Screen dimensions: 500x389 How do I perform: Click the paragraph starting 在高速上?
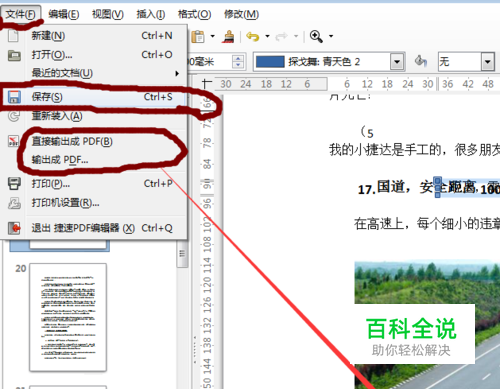coord(427,223)
